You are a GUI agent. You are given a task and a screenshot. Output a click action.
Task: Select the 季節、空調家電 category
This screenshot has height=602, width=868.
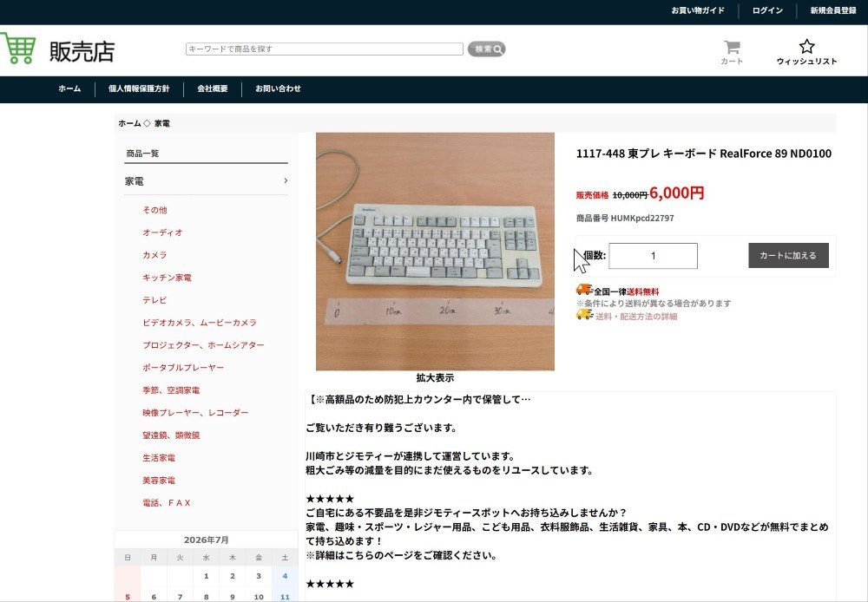pos(171,390)
